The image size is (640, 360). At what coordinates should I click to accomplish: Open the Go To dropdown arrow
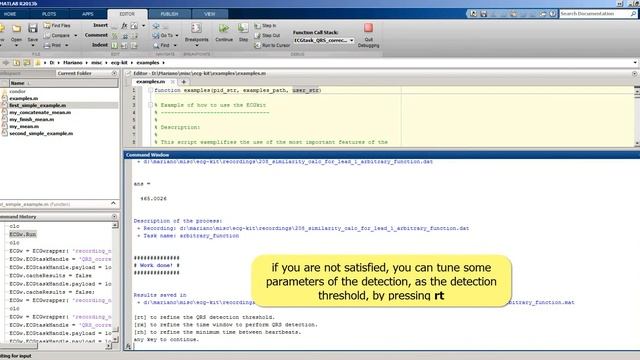[x=177, y=36]
